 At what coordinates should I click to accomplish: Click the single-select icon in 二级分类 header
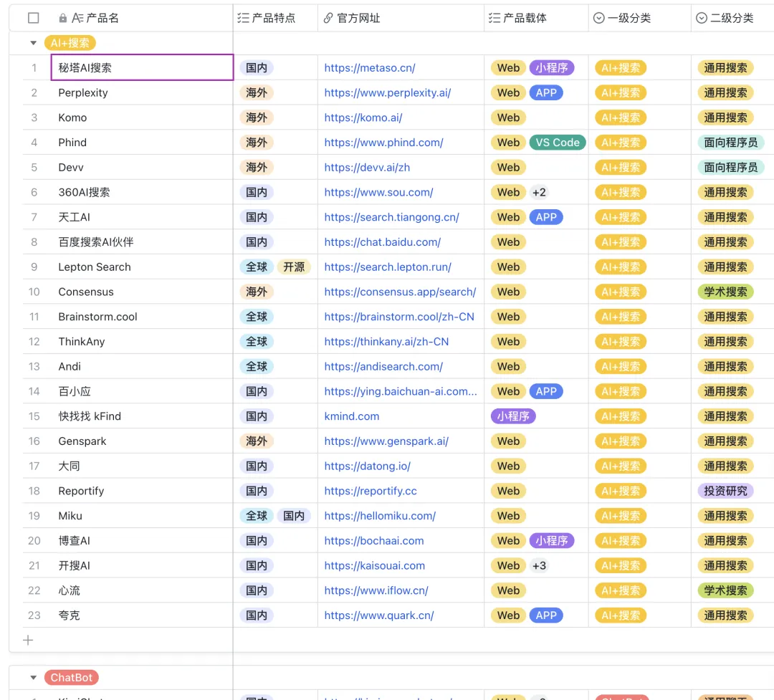tap(702, 18)
